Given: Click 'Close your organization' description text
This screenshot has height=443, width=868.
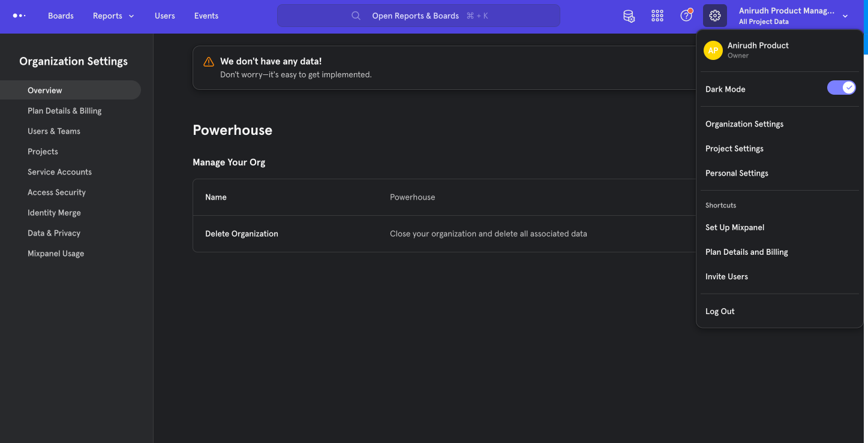Looking at the screenshot, I should tap(488, 234).
